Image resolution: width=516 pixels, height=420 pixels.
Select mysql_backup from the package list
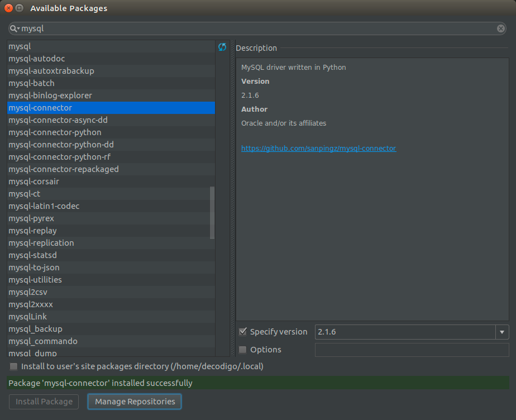coord(35,329)
